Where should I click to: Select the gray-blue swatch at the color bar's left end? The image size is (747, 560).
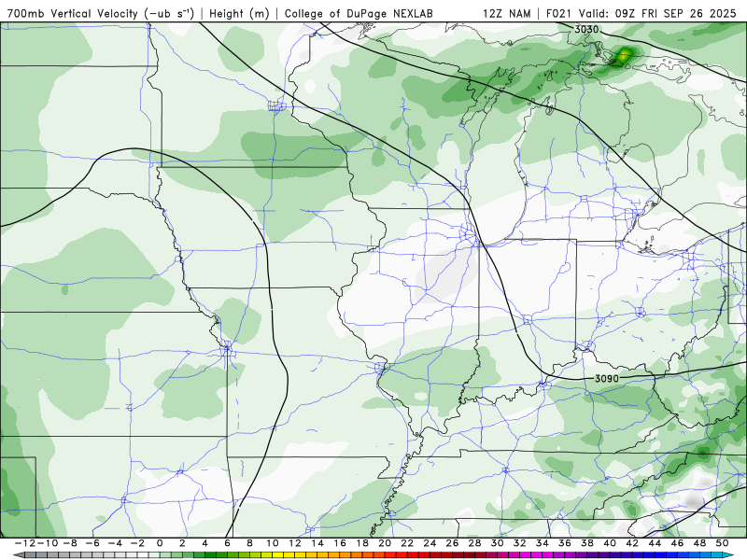pyautogui.click(x=19, y=555)
